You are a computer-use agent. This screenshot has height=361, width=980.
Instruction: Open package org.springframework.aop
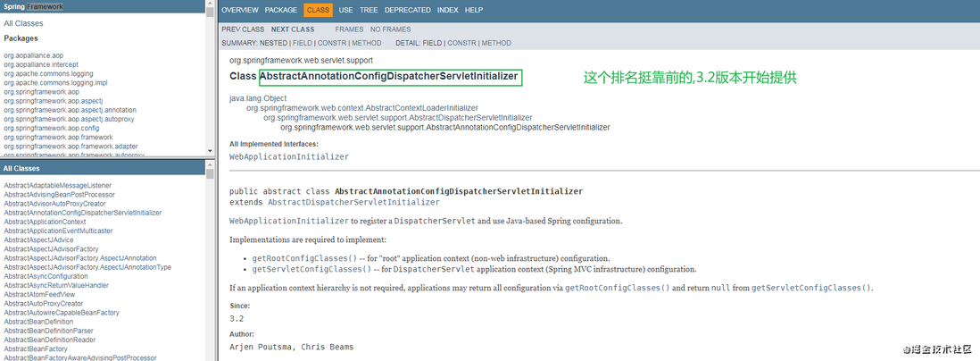click(x=41, y=92)
